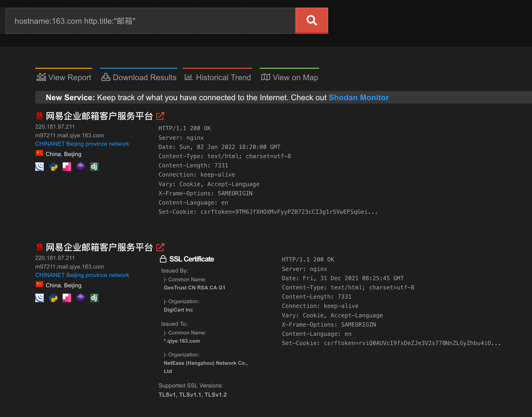Click the hostname search query field
532x417 pixels.
150,21
